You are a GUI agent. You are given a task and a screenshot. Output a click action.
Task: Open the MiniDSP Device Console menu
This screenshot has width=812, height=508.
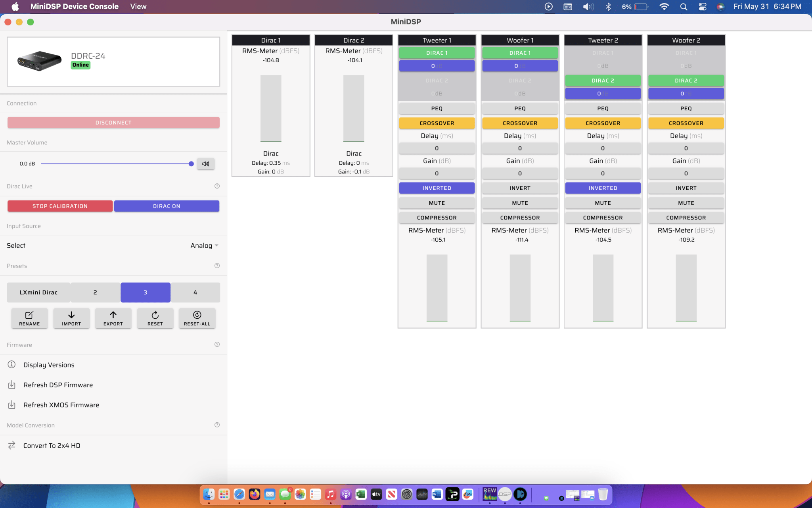75,6
